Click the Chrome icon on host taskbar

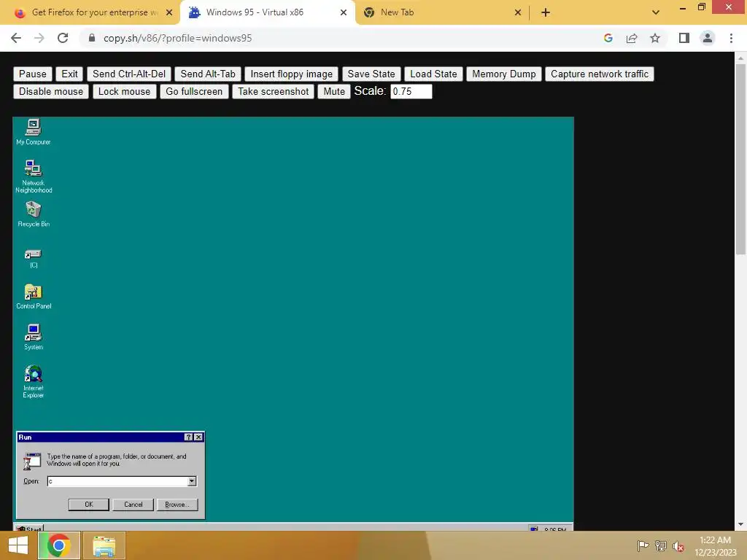[59, 545]
